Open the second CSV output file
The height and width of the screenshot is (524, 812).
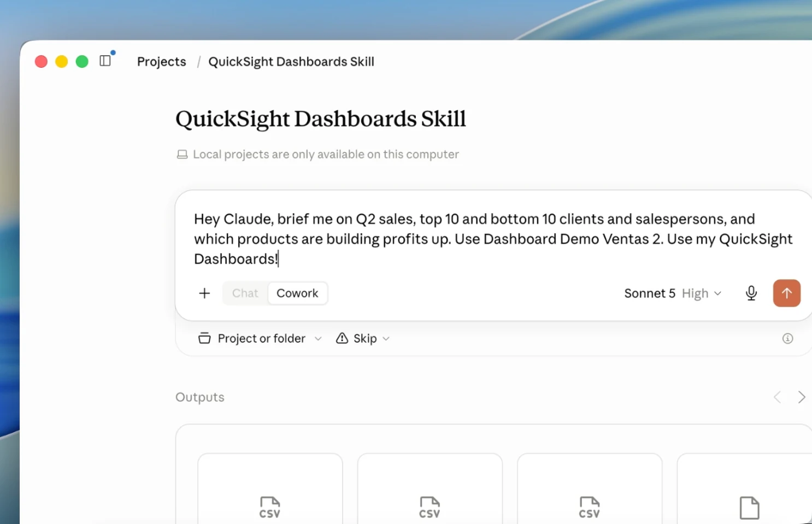click(429, 488)
